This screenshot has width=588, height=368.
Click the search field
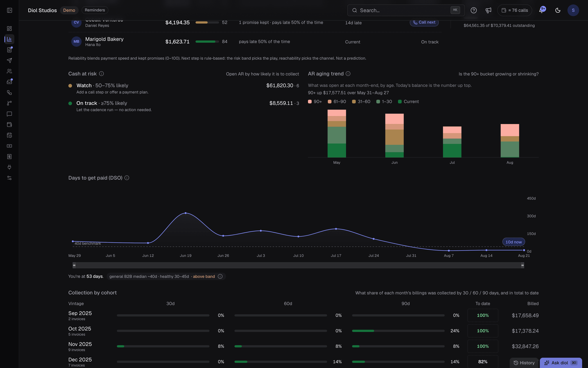[406, 10]
